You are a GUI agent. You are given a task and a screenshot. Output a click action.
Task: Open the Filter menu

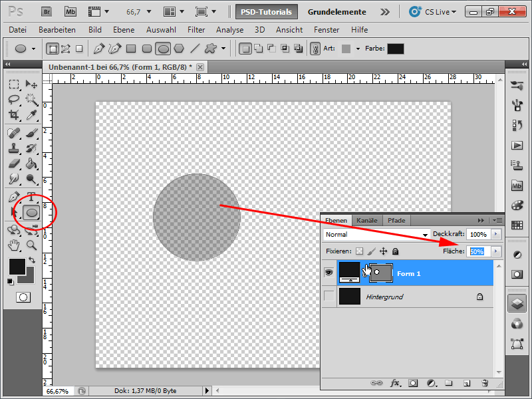click(x=196, y=30)
